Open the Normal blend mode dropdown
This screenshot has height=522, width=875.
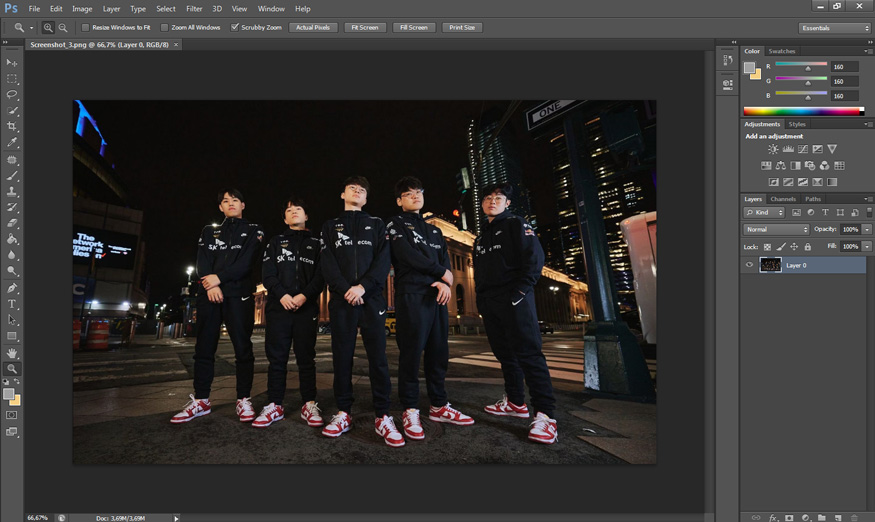[776, 229]
